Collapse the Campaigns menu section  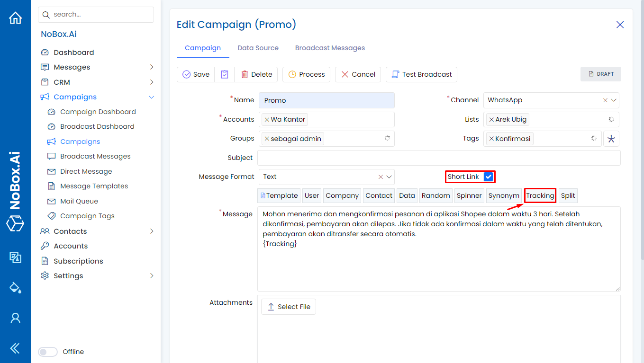tap(152, 97)
